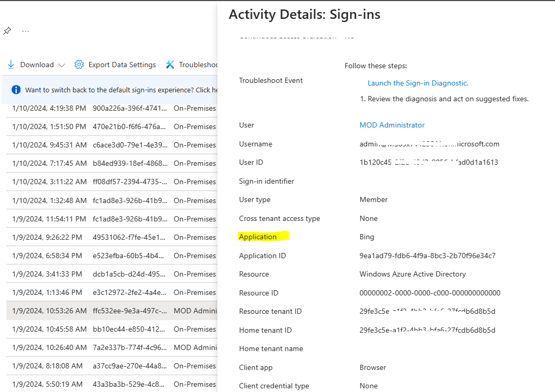Click the blue info icon in the banner
Screen dimensions: 555x392
click(16, 90)
